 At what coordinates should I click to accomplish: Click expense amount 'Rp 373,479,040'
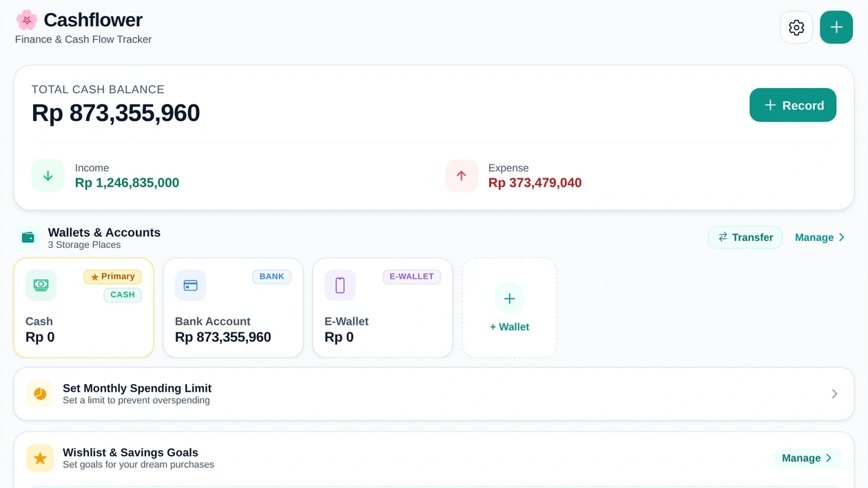coord(535,183)
